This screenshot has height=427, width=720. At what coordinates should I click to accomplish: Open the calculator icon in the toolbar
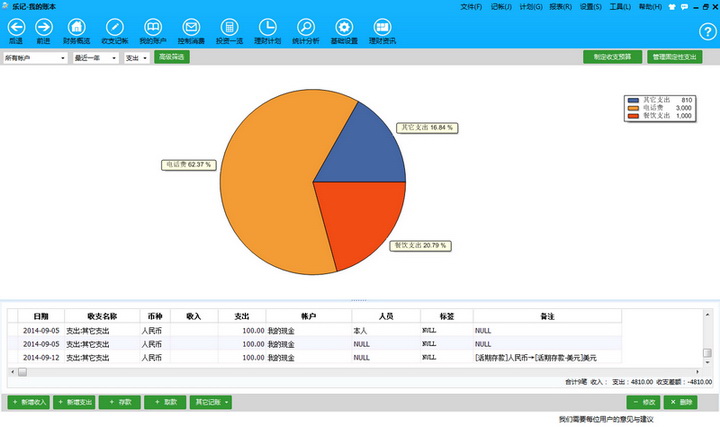[x=230, y=28]
